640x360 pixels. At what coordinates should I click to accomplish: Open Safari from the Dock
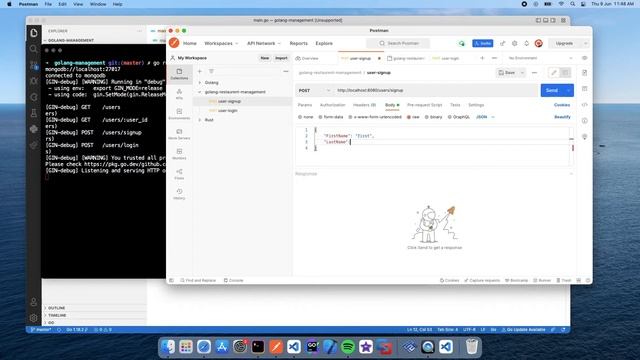[x=204, y=347]
